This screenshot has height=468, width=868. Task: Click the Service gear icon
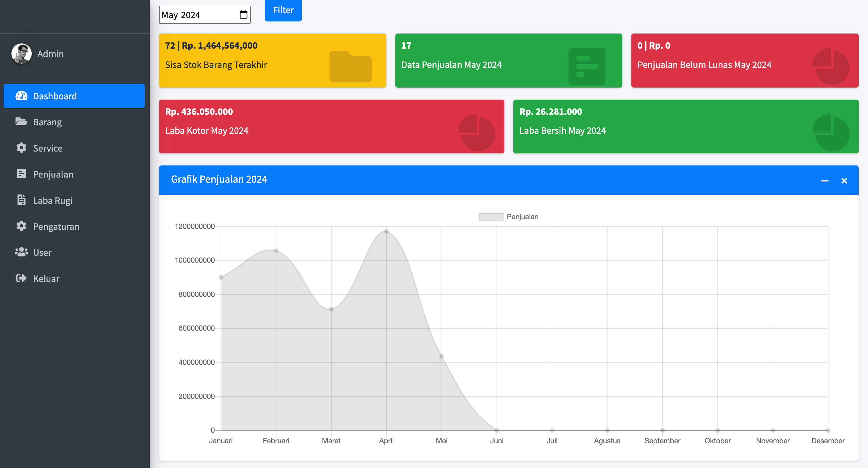21,148
